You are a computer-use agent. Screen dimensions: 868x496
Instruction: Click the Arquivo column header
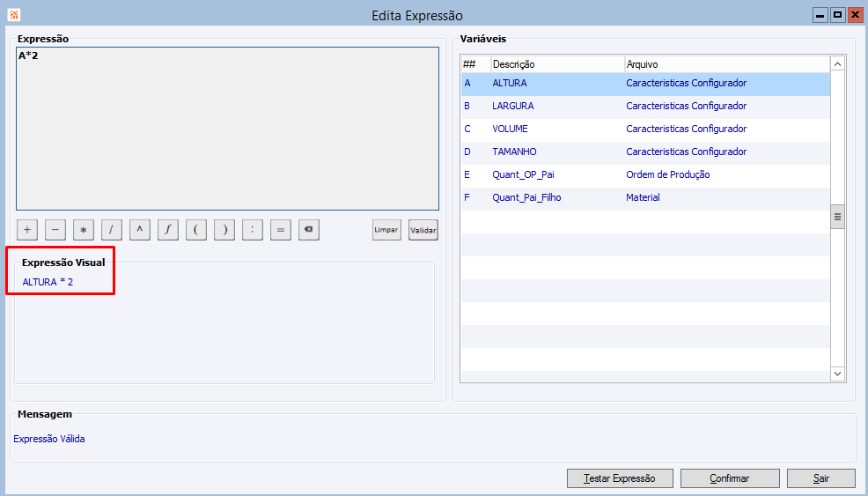[727, 64]
